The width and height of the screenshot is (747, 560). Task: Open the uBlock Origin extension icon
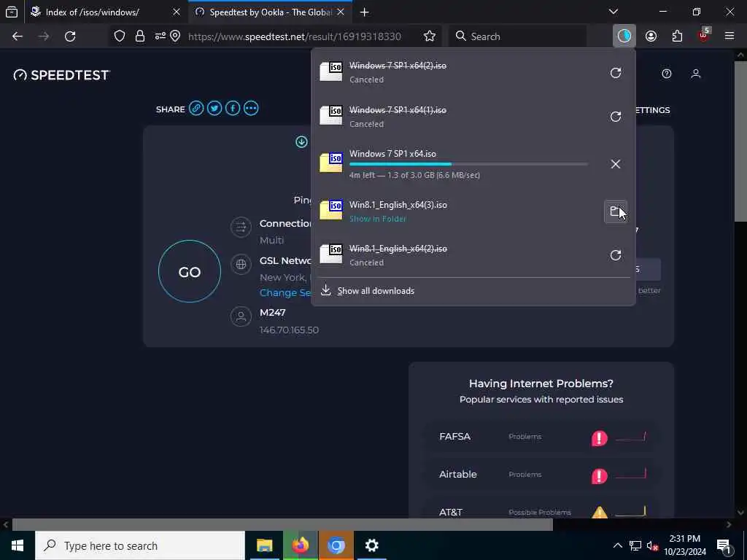pos(703,35)
